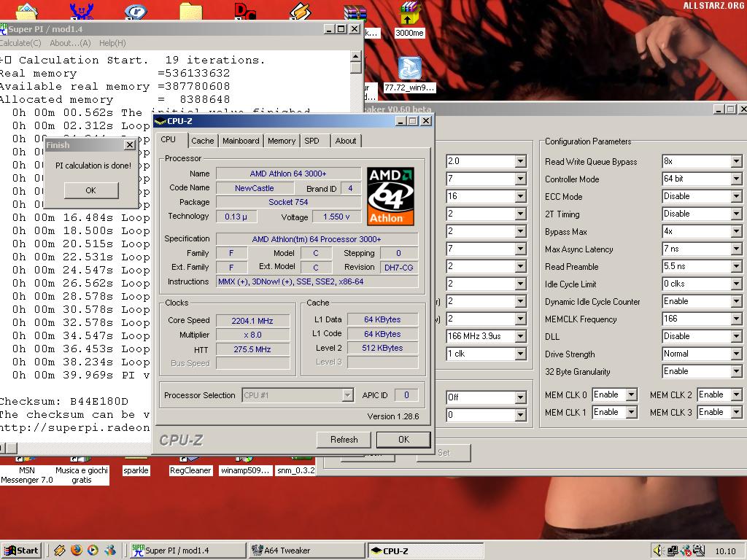Expand the ECC Mode dropdown
This screenshot has width=747, height=560.
(x=736, y=197)
